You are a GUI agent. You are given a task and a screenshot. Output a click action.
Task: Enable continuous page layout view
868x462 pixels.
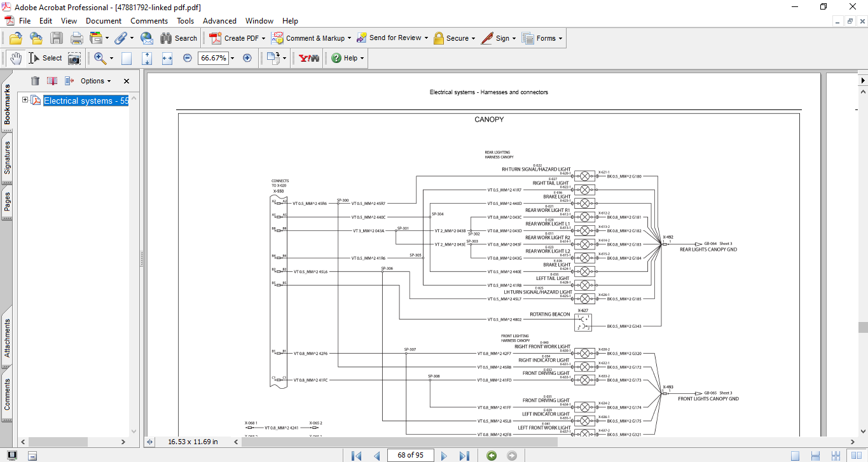(815, 455)
